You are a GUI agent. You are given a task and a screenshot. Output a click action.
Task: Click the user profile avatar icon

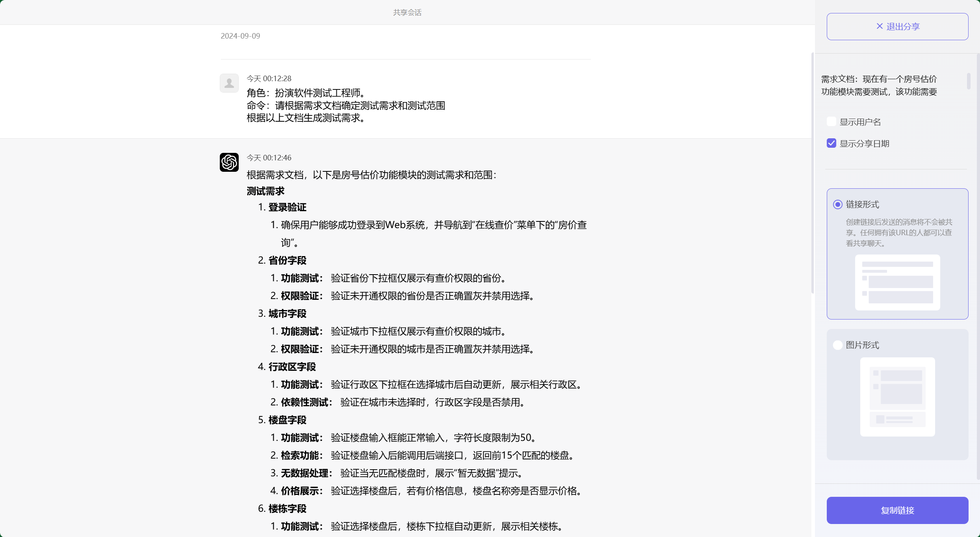(x=229, y=83)
